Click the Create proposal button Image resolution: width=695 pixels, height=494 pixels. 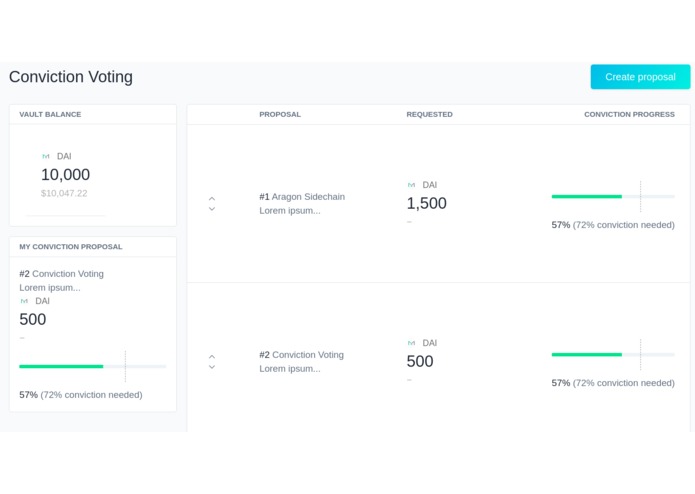(640, 77)
